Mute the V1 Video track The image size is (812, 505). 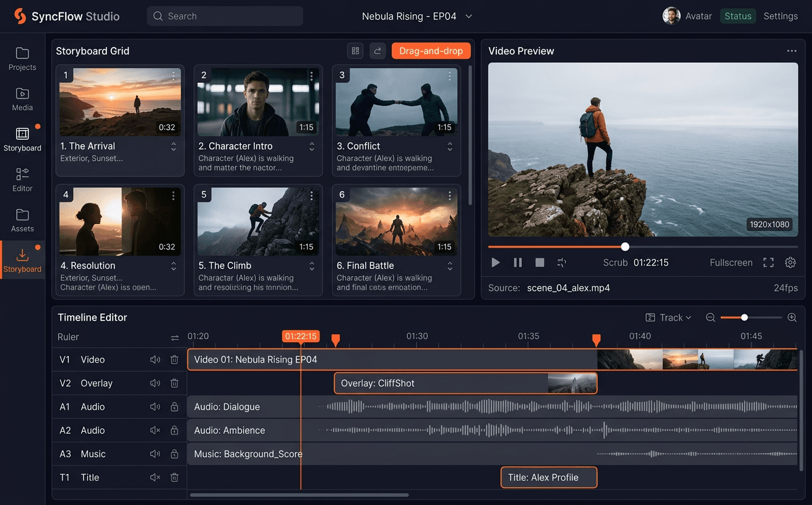pos(155,360)
